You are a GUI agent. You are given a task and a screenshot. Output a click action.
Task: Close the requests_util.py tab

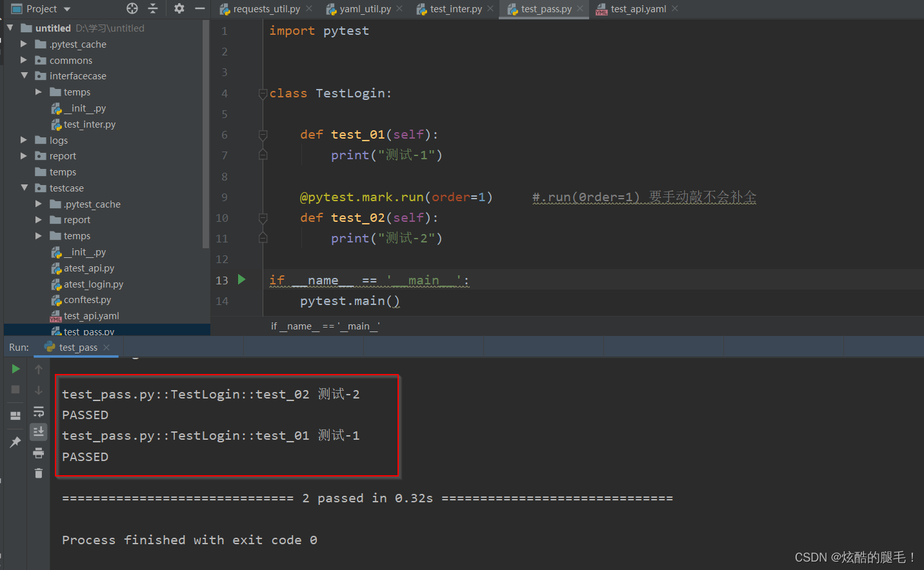[309, 8]
